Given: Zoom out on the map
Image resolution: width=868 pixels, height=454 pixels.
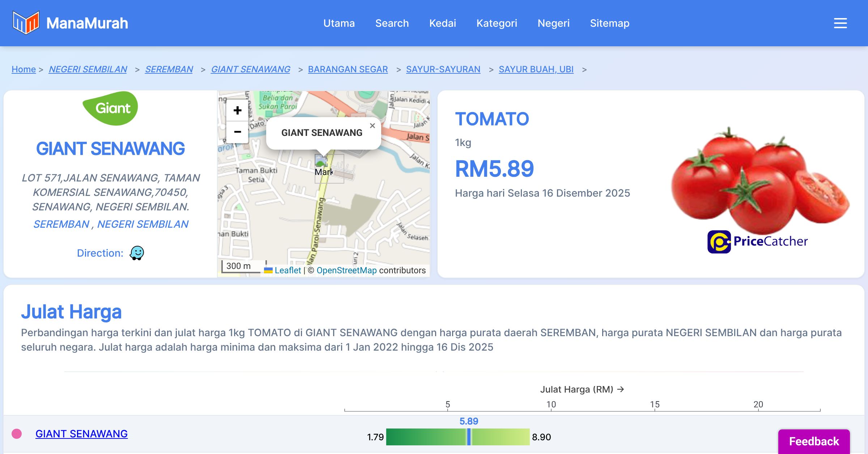Looking at the screenshot, I should pyautogui.click(x=237, y=132).
